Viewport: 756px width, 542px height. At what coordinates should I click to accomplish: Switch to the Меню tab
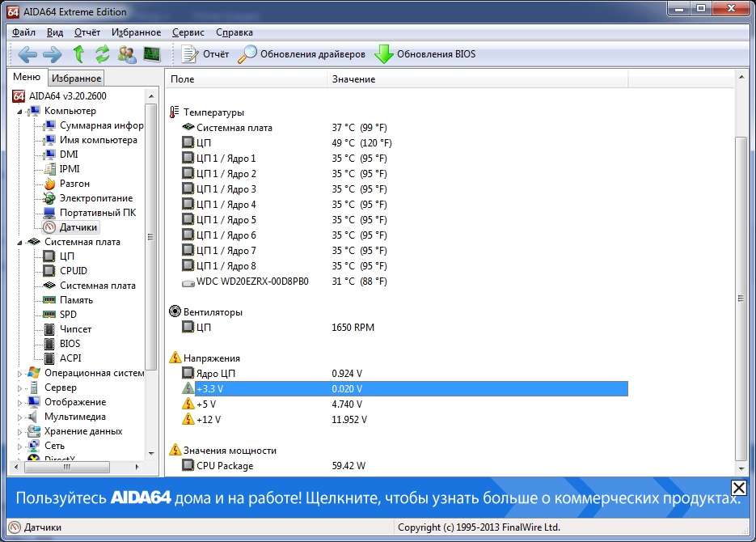27,77
